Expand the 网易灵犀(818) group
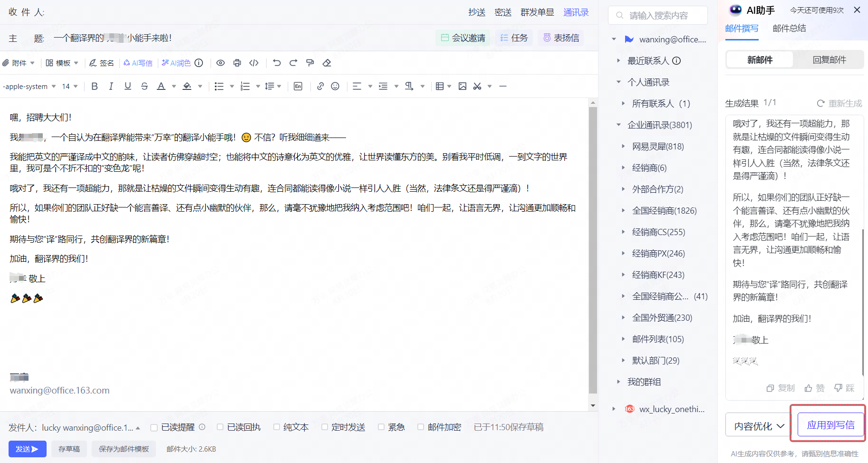 click(x=623, y=146)
